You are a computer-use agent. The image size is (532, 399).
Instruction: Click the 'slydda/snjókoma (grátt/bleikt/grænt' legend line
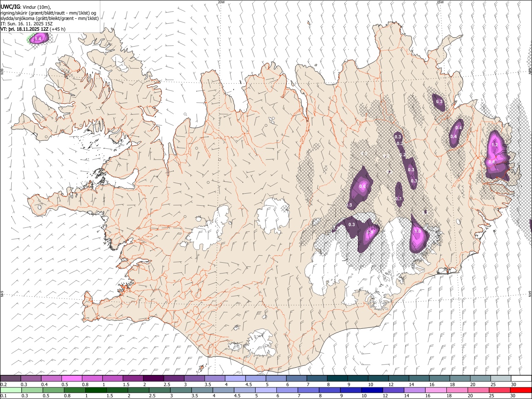pos(49,18)
